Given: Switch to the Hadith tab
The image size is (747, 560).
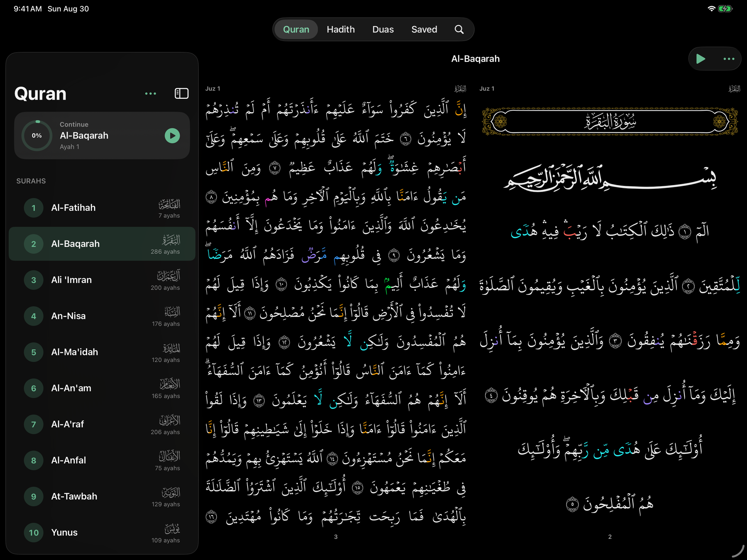Looking at the screenshot, I should click(341, 29).
